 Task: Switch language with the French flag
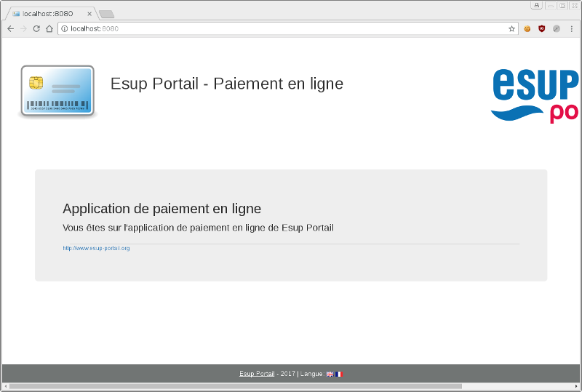pos(339,374)
